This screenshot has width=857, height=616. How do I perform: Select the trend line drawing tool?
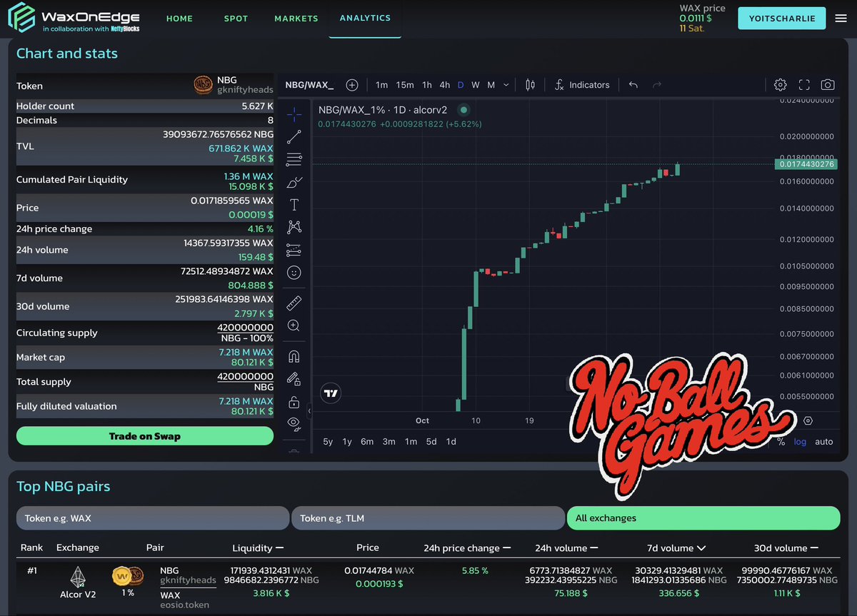click(x=294, y=136)
